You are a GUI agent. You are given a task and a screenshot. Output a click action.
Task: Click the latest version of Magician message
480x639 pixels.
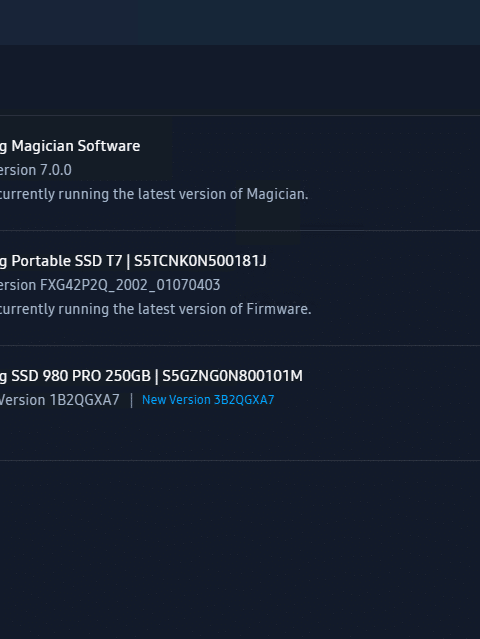click(154, 194)
